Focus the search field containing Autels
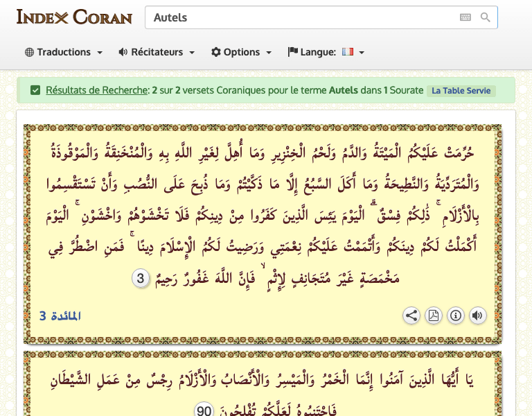This screenshot has height=416, width=532. pos(301,17)
